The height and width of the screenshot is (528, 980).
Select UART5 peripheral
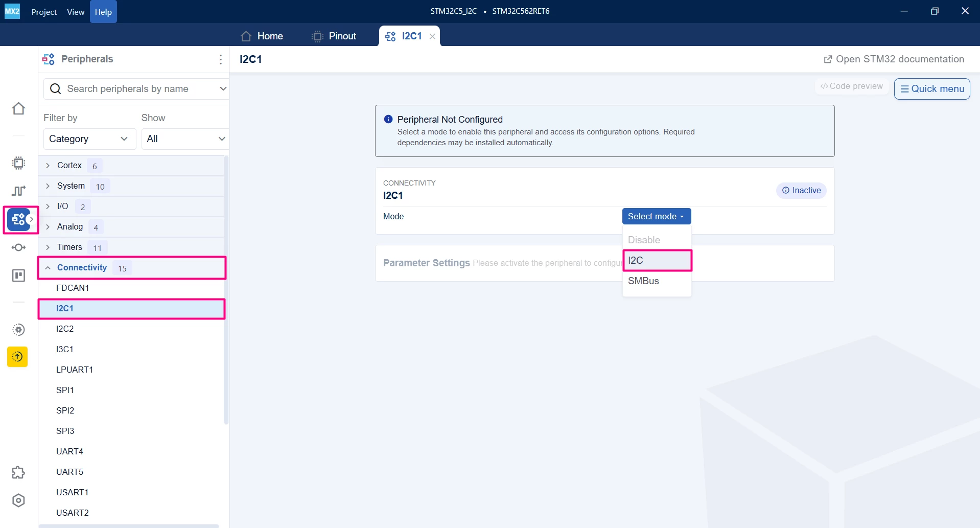131,472
